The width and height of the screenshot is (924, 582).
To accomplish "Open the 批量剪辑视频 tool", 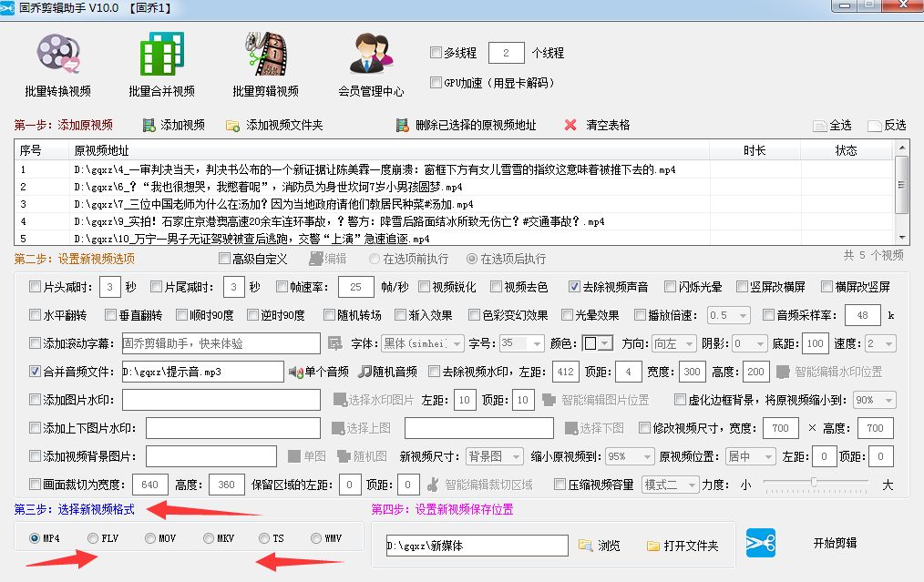I will 266,62.
